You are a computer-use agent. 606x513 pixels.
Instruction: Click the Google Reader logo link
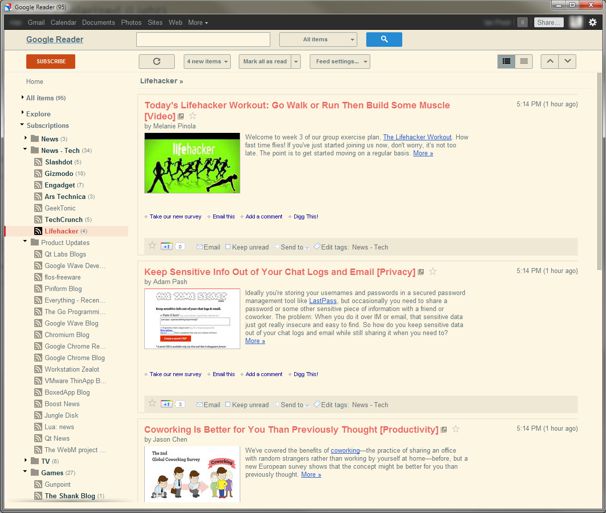pos(55,39)
